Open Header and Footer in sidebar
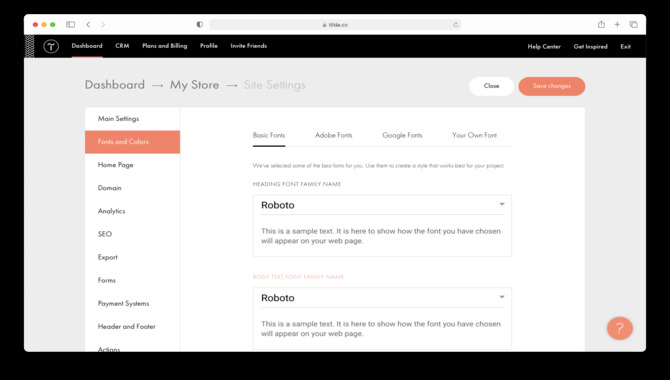This screenshot has width=670, height=380. [x=132, y=327]
